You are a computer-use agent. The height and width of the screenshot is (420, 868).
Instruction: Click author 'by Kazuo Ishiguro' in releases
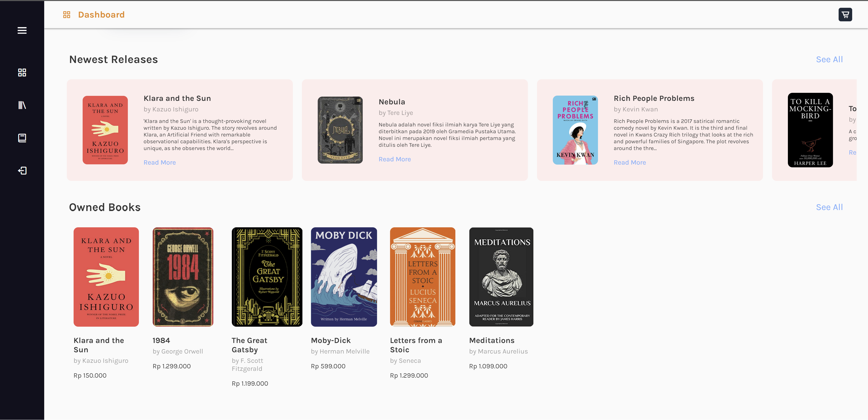coord(171,109)
